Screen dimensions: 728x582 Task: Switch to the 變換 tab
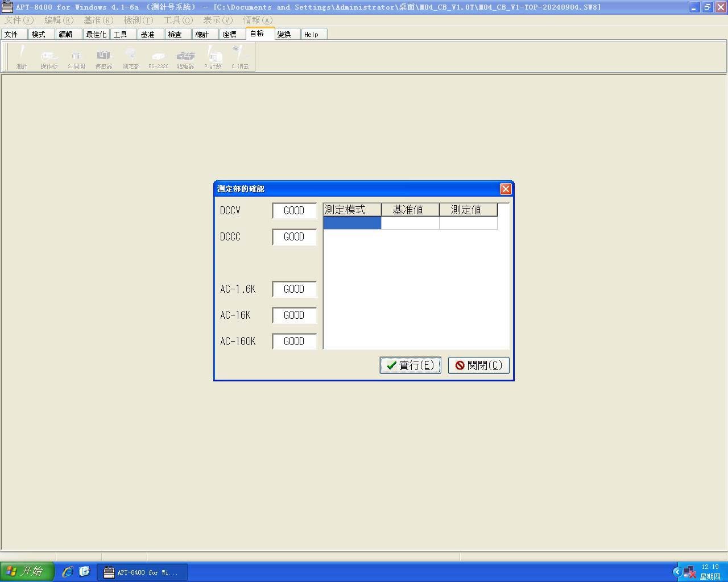287,34
